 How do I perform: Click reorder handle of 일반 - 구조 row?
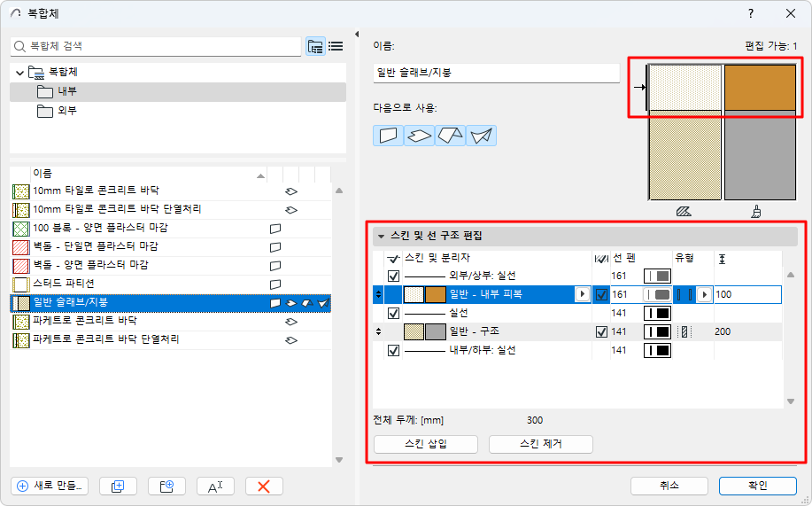pyautogui.click(x=379, y=331)
